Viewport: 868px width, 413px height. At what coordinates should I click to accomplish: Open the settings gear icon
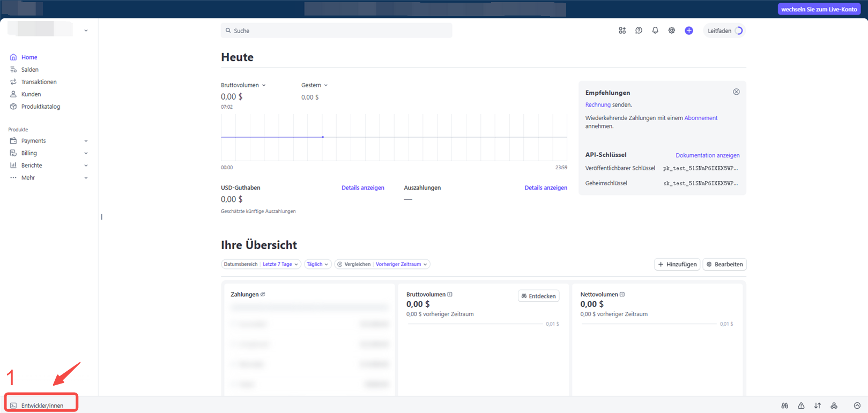(672, 31)
